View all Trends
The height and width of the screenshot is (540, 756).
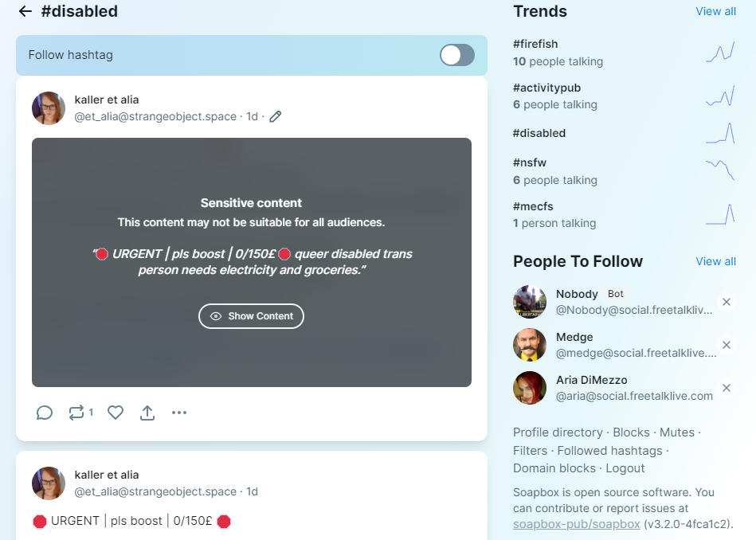click(x=715, y=12)
